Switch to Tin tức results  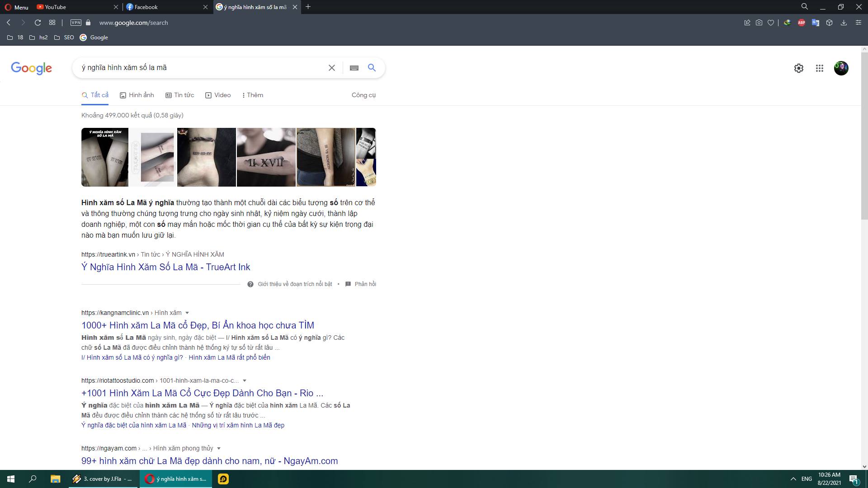(x=179, y=95)
